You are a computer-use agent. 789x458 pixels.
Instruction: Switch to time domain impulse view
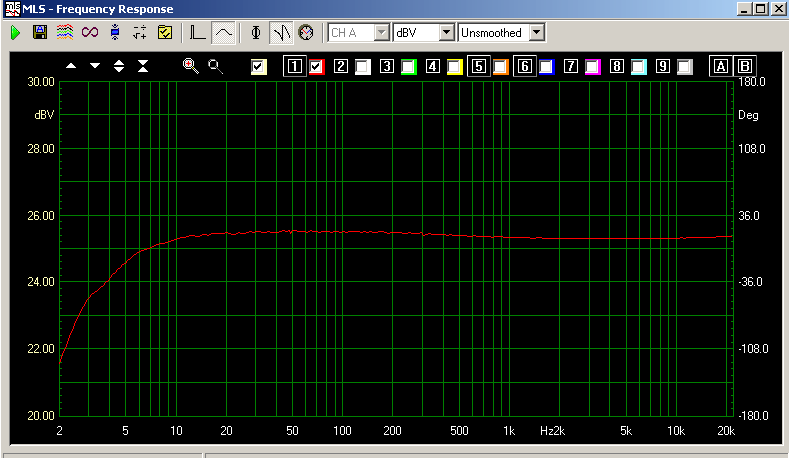(197, 33)
